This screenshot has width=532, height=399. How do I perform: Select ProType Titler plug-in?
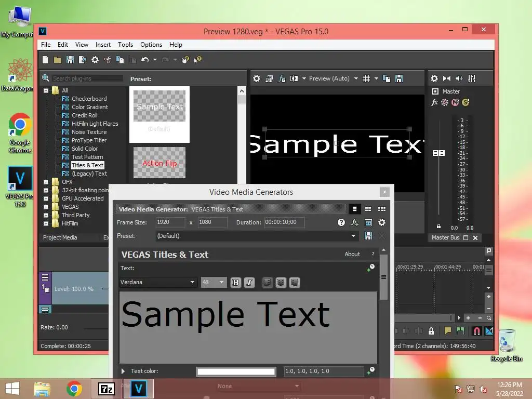coord(89,140)
